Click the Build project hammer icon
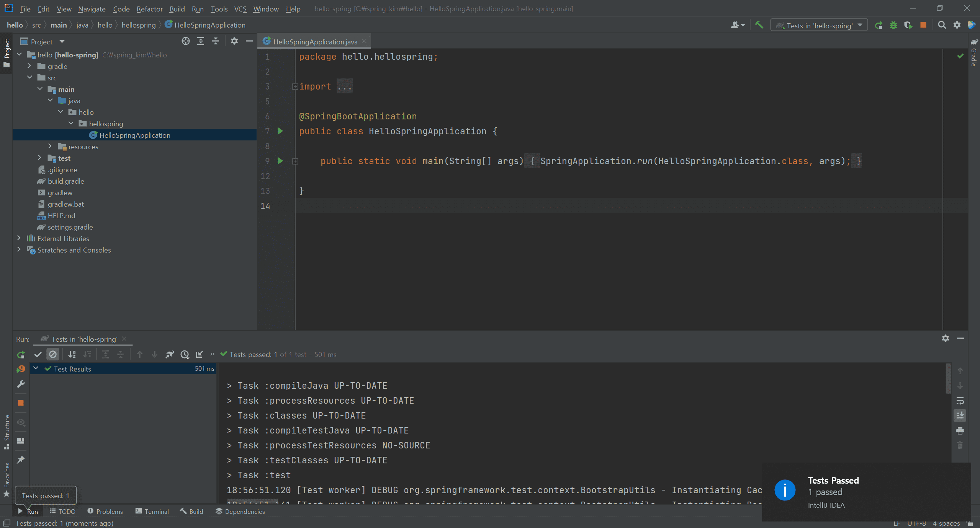This screenshot has height=528, width=980. 759,25
